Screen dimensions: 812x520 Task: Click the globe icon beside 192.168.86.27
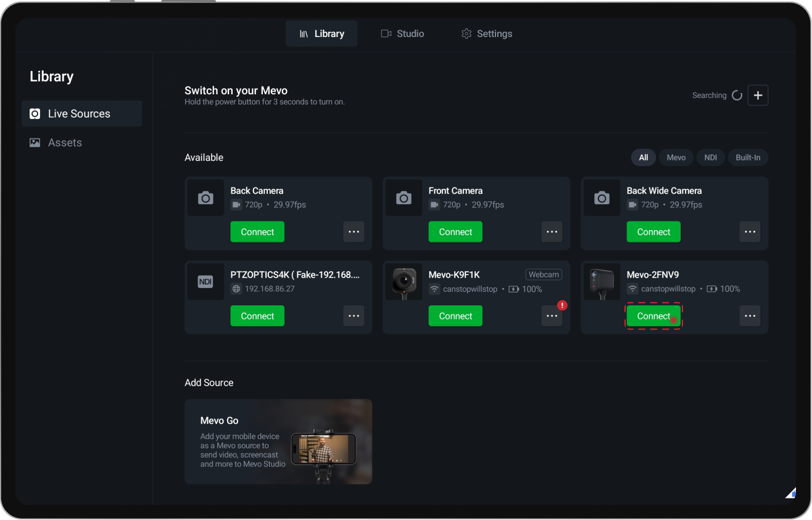[x=236, y=289]
